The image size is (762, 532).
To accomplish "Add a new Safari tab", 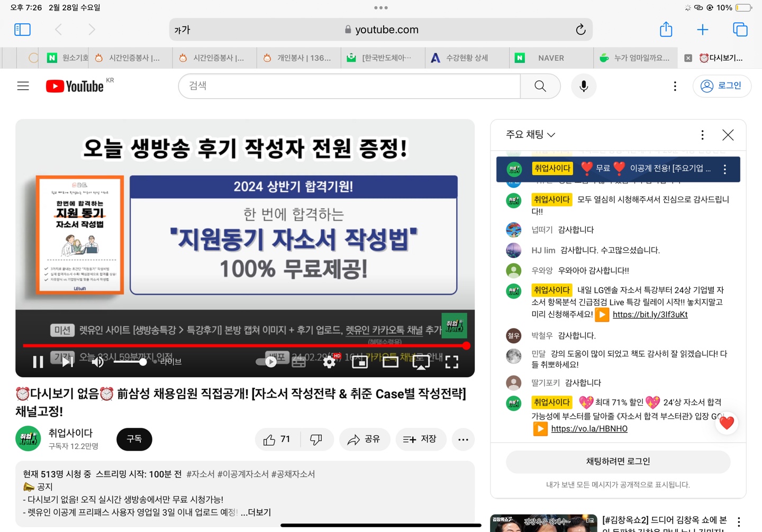I will click(702, 30).
